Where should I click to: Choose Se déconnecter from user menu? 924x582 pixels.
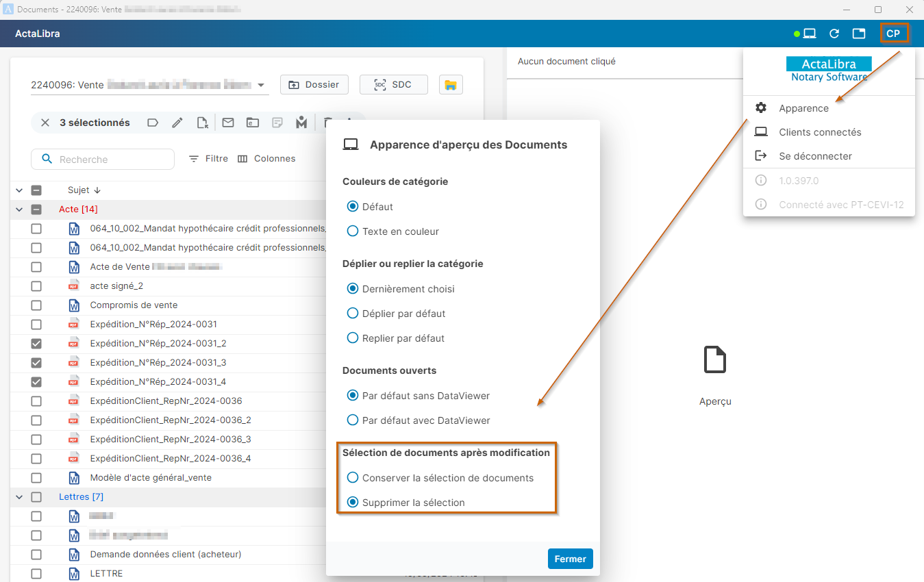coord(829,156)
